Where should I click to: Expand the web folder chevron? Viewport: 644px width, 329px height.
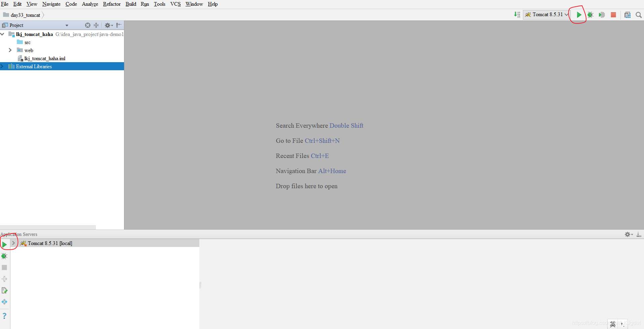10,50
